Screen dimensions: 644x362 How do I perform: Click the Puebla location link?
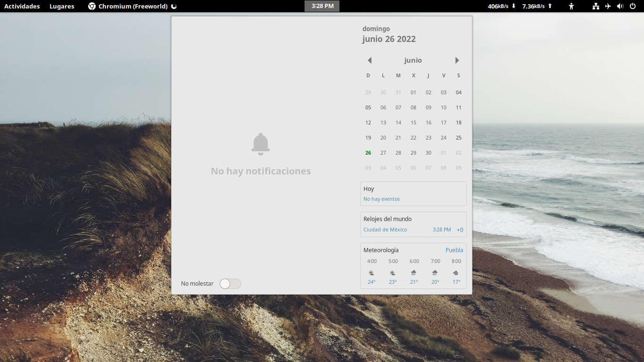click(x=454, y=250)
